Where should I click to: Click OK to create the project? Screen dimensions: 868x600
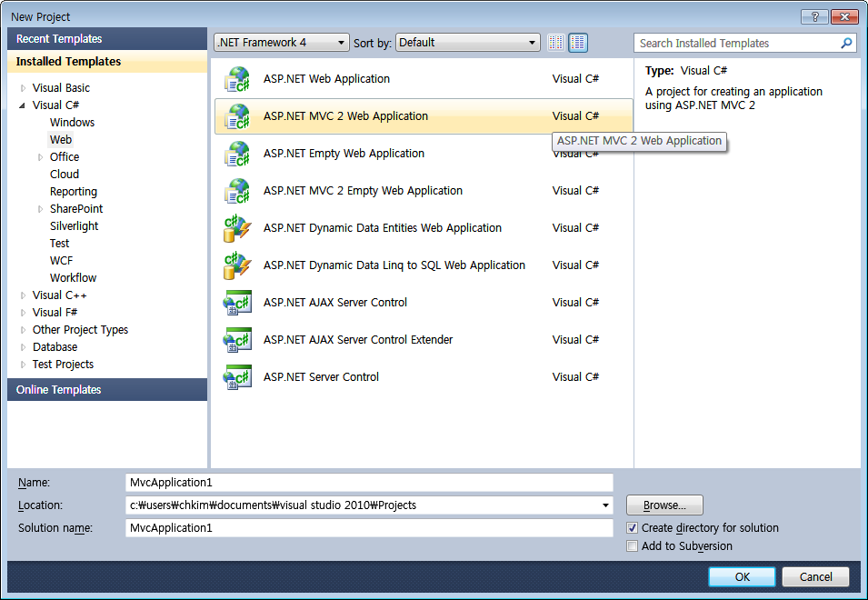(742, 576)
